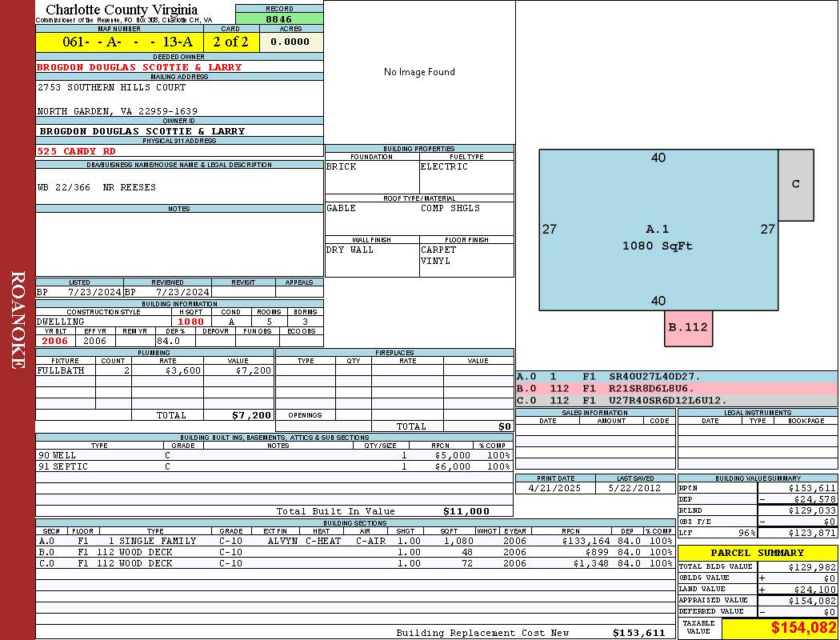Select the red deeded owner name BROGDON DOUGLAS
The height and width of the screenshot is (640, 840).
tap(139, 67)
